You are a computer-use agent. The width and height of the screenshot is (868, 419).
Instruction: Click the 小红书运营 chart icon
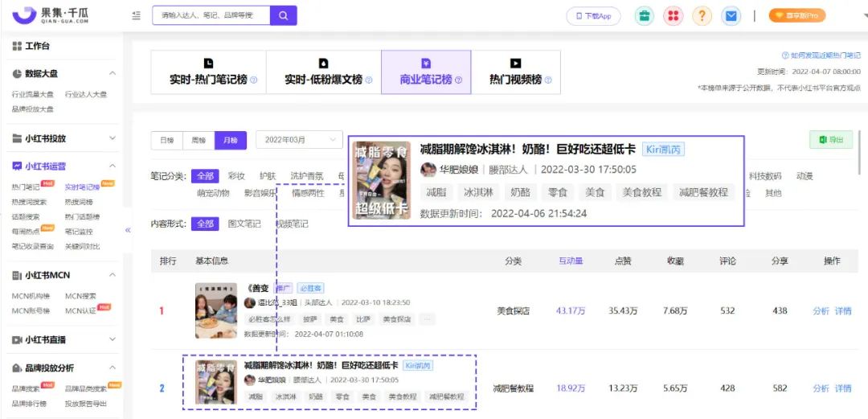(x=17, y=166)
